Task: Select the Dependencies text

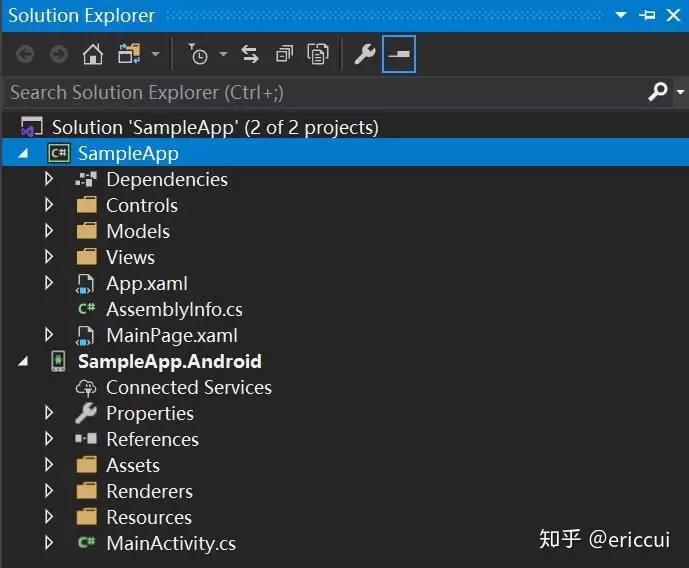Action: (167, 180)
